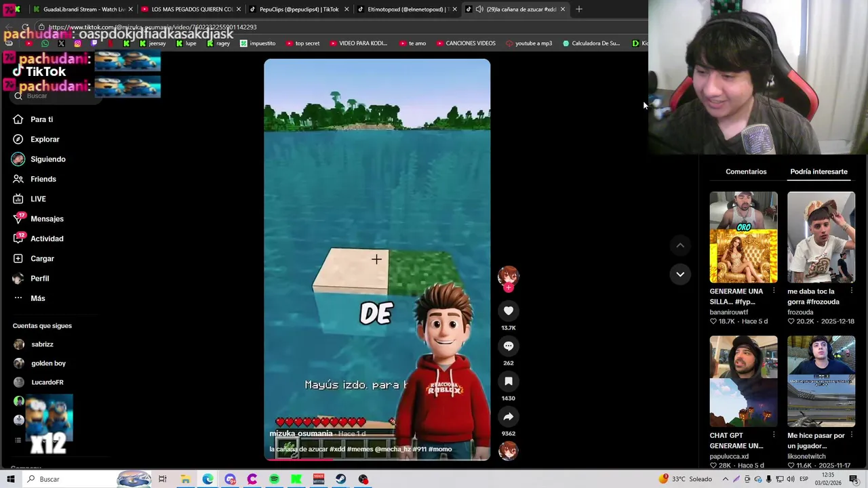Open the 33°C Soleado weather widget

686,479
